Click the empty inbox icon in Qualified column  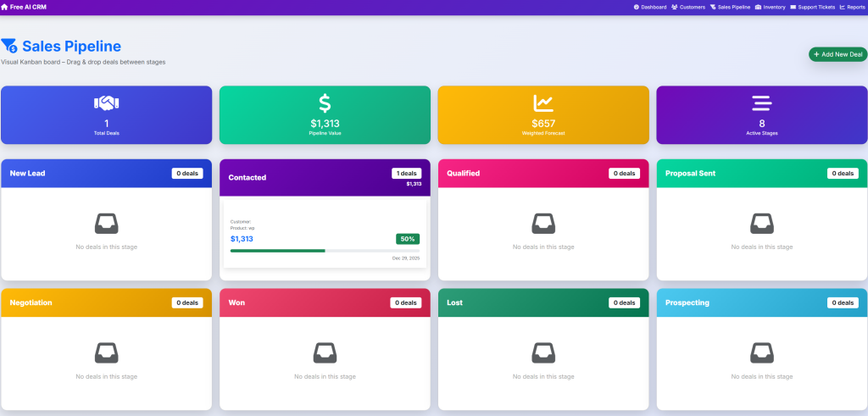543,224
